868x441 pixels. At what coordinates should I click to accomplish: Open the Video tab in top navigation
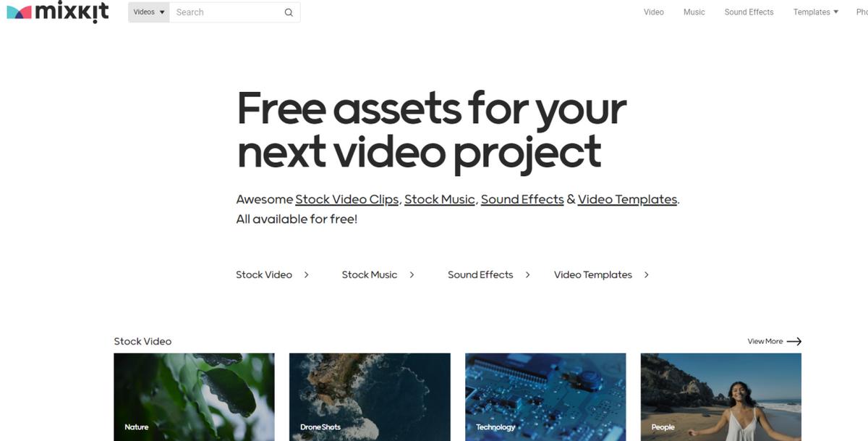[x=654, y=12]
